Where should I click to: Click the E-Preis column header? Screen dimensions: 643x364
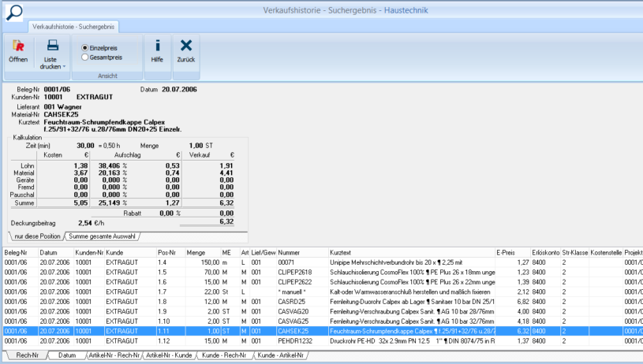(513, 253)
